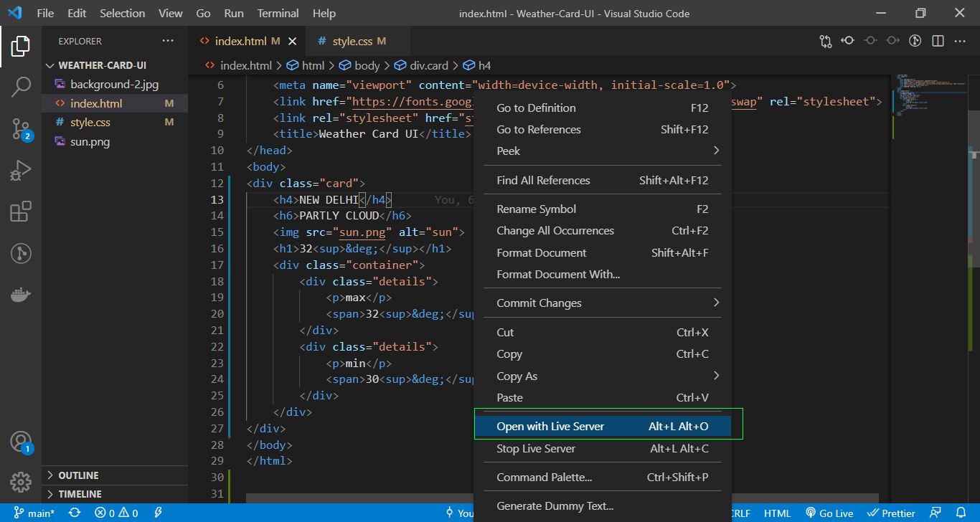Viewport: 980px width, 522px height.
Task: Click the Git Graph circular icon
Action: pos(915,41)
